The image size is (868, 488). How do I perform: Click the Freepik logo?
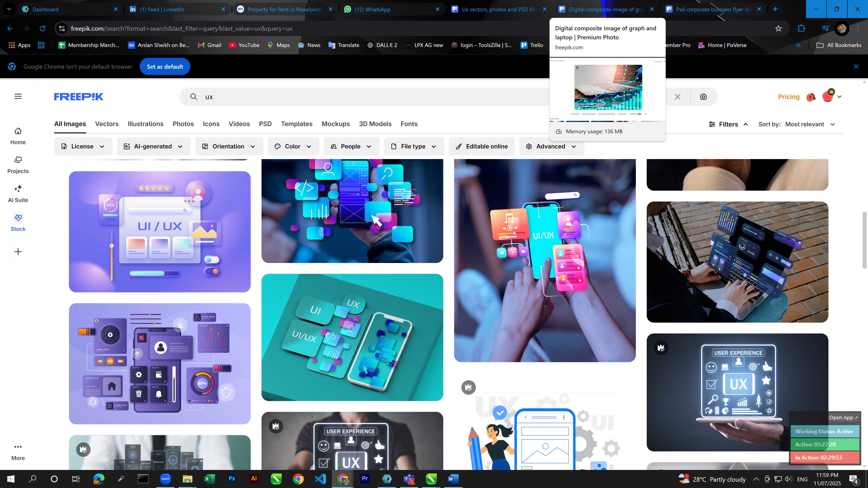pyautogui.click(x=78, y=97)
